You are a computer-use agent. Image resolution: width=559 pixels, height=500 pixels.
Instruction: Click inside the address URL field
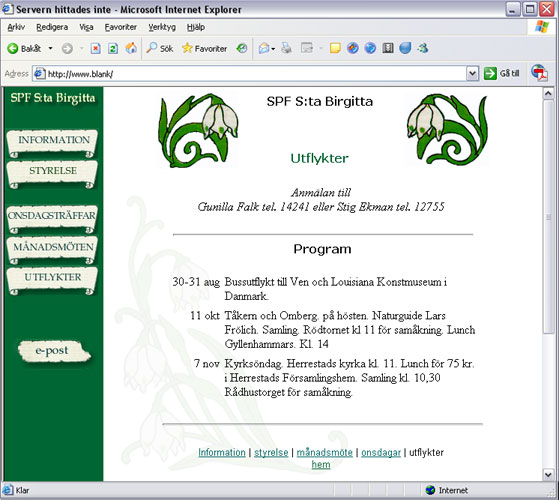(x=256, y=74)
